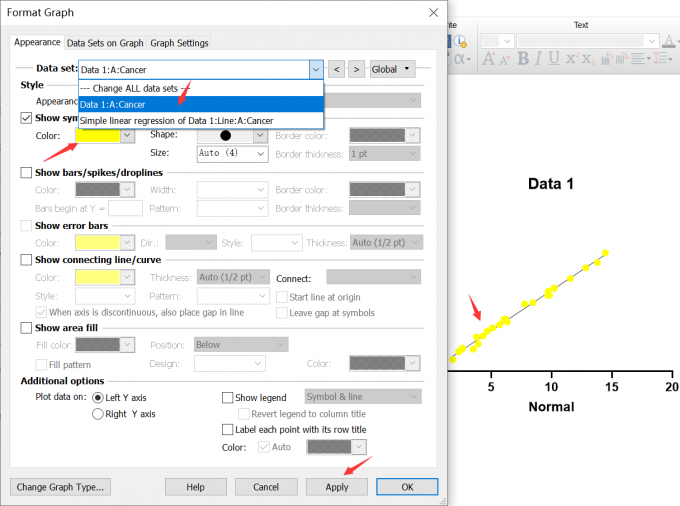Viewport: 680px width, 506px height.
Task: Close the Format Graph dialog
Action: point(433,13)
